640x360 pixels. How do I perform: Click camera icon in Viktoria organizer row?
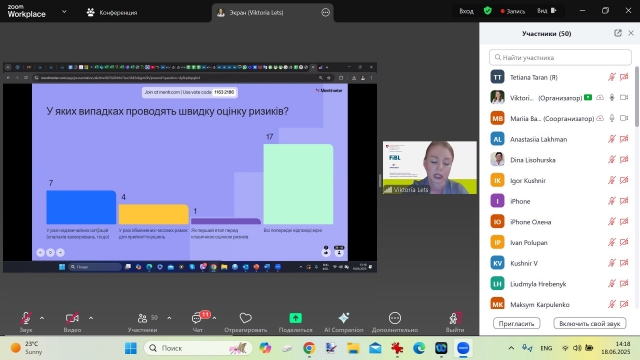[x=624, y=98]
